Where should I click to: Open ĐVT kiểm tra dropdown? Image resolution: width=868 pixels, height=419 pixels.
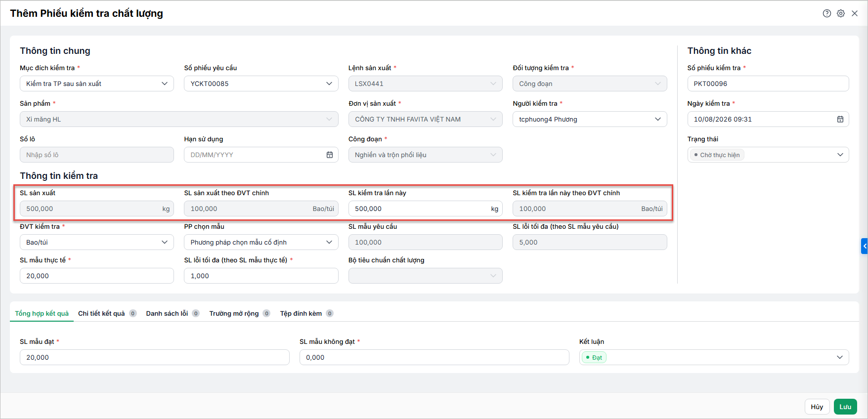tap(97, 242)
